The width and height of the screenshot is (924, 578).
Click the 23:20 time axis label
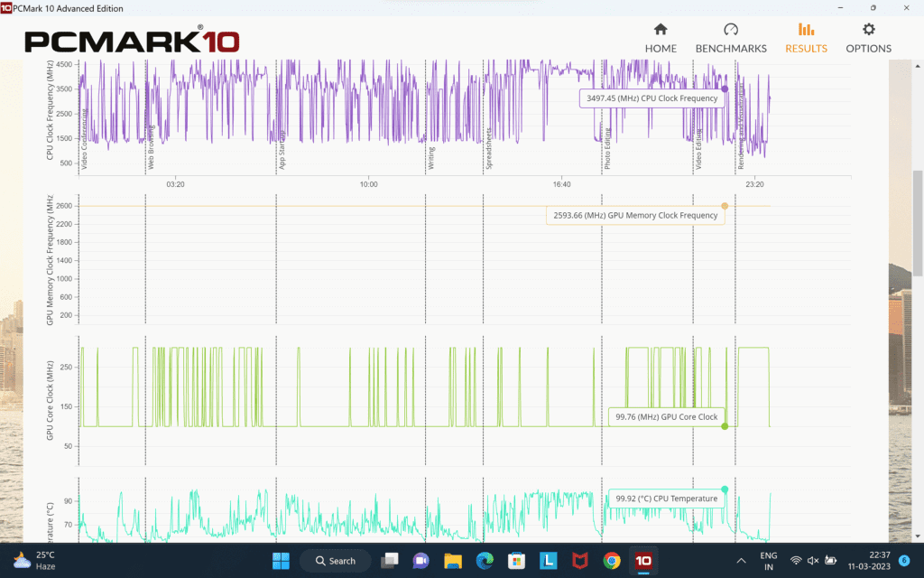pos(754,184)
